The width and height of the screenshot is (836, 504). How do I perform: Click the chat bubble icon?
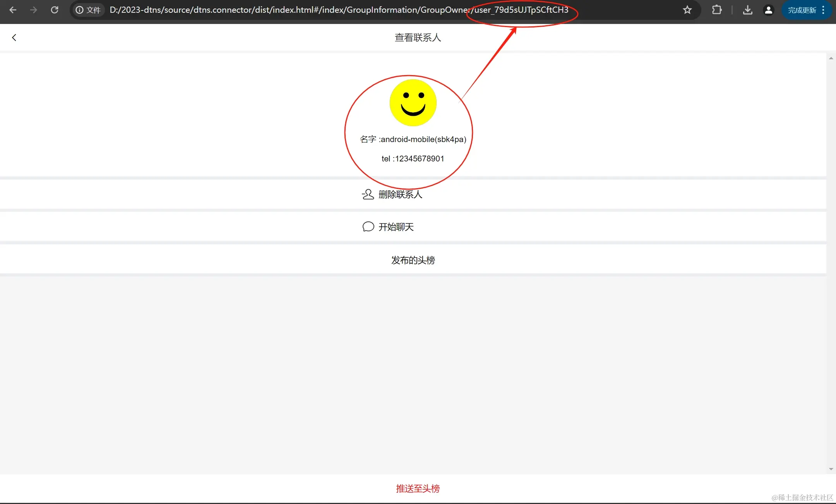pos(368,226)
